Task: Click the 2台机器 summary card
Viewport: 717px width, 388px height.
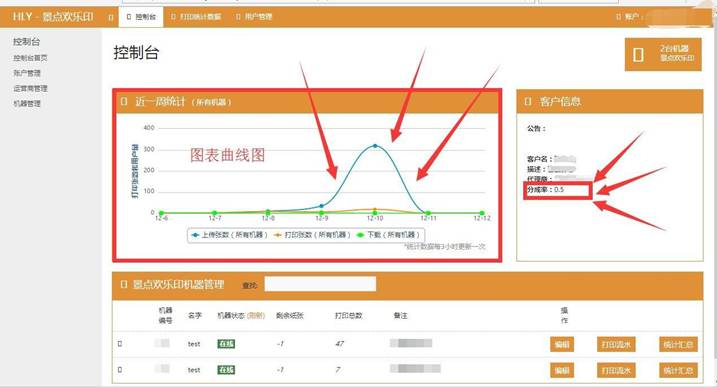Action: (663, 54)
